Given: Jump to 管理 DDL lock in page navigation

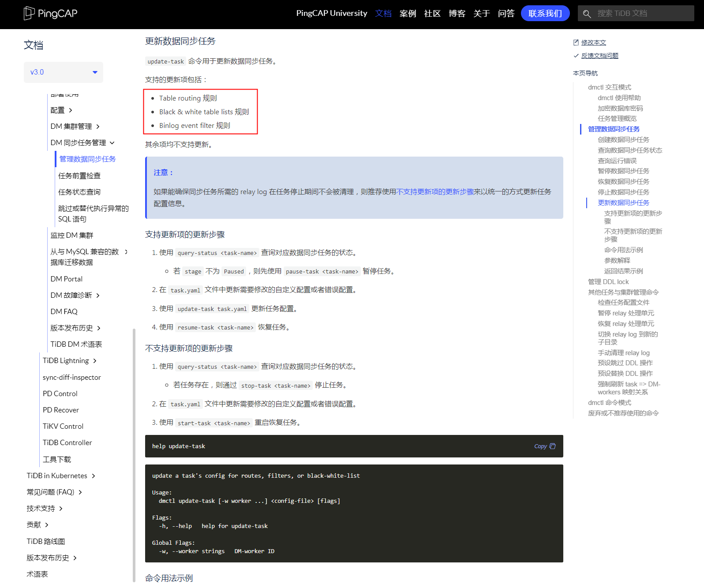Looking at the screenshot, I should click(608, 282).
